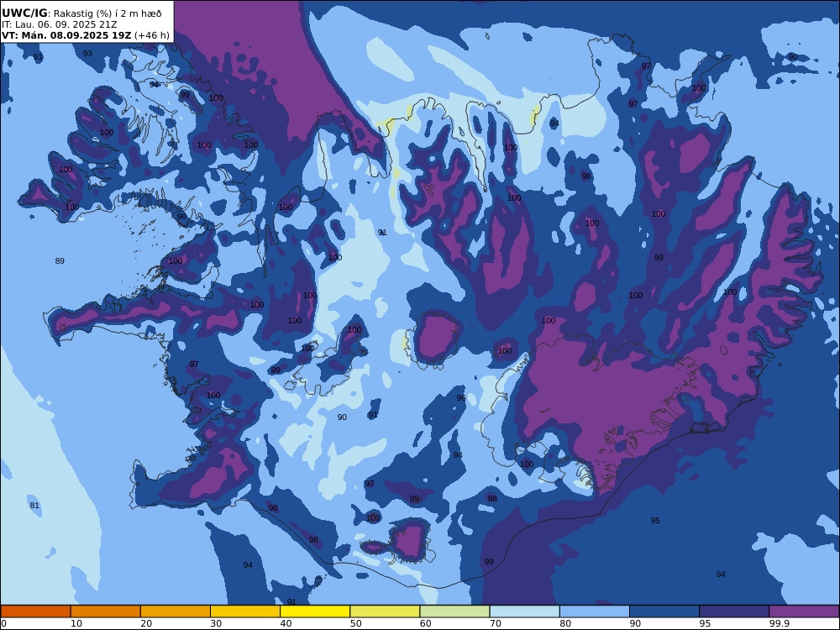840x630 pixels.
Task: Click the '60' legend tick label
Action: tap(425, 623)
